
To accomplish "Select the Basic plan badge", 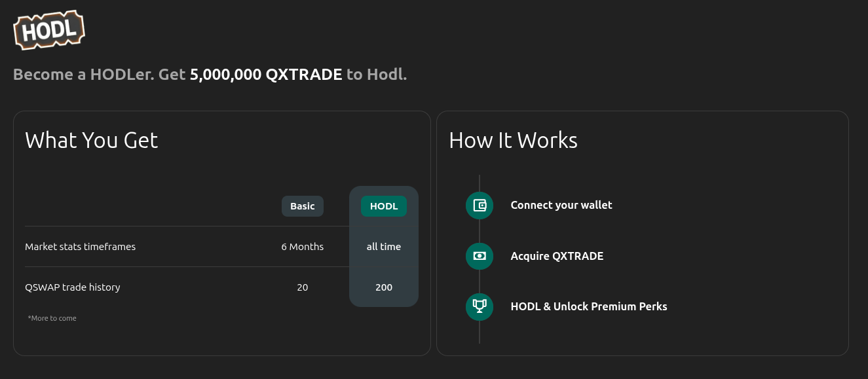I will pos(303,206).
